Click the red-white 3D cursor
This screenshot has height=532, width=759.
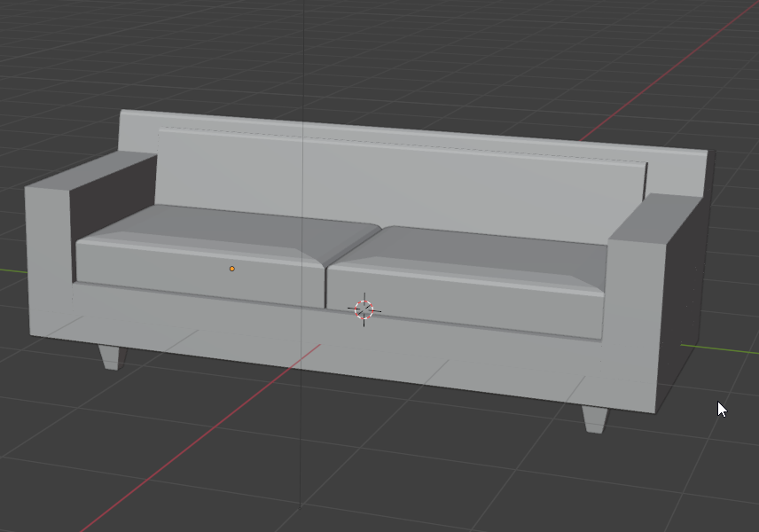click(364, 309)
